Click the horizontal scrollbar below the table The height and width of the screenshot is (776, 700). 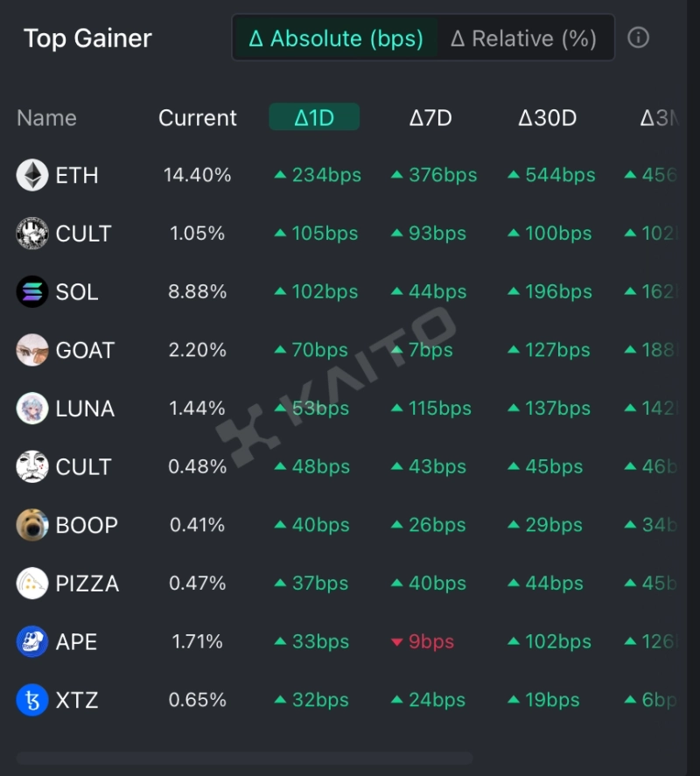[245, 758]
